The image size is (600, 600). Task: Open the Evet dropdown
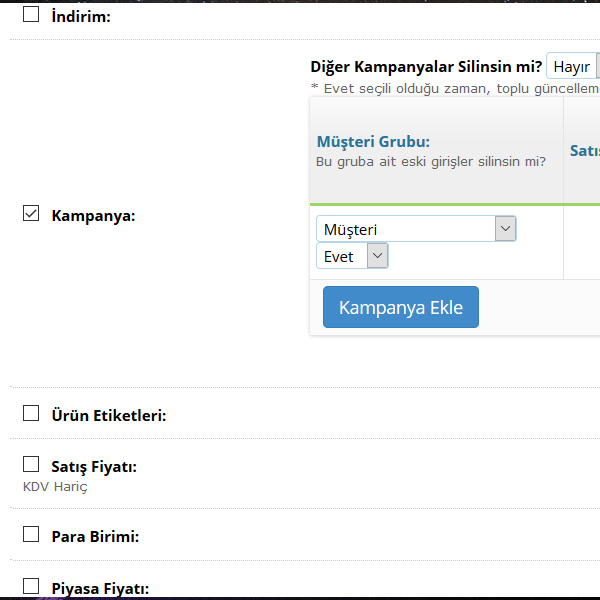click(x=352, y=256)
